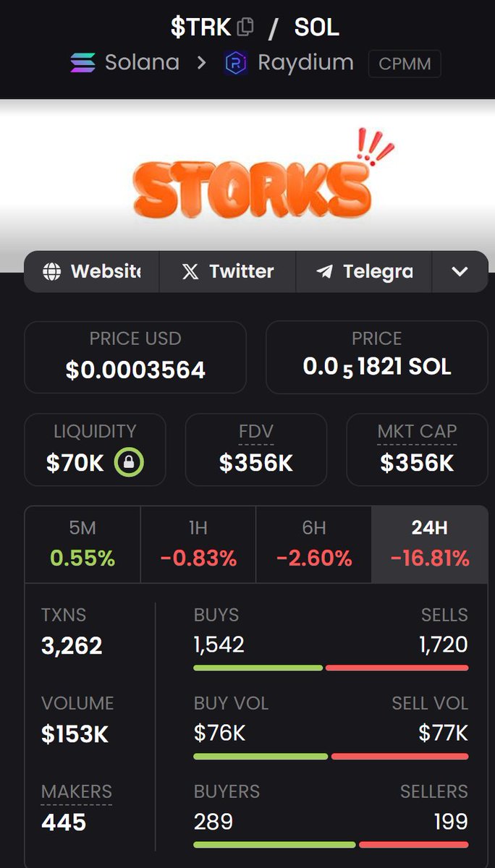Select the 24H timeframe tab
The width and height of the screenshot is (495, 868).
pyautogui.click(x=429, y=544)
